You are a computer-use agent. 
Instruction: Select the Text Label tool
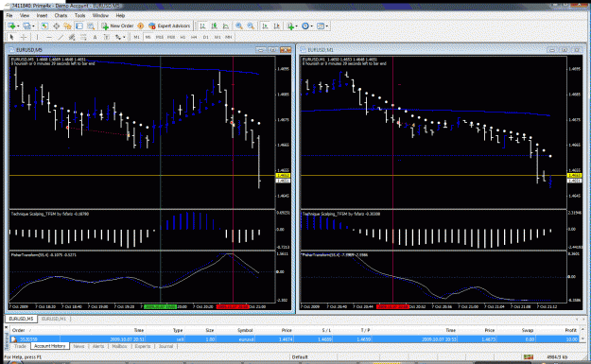point(106,37)
